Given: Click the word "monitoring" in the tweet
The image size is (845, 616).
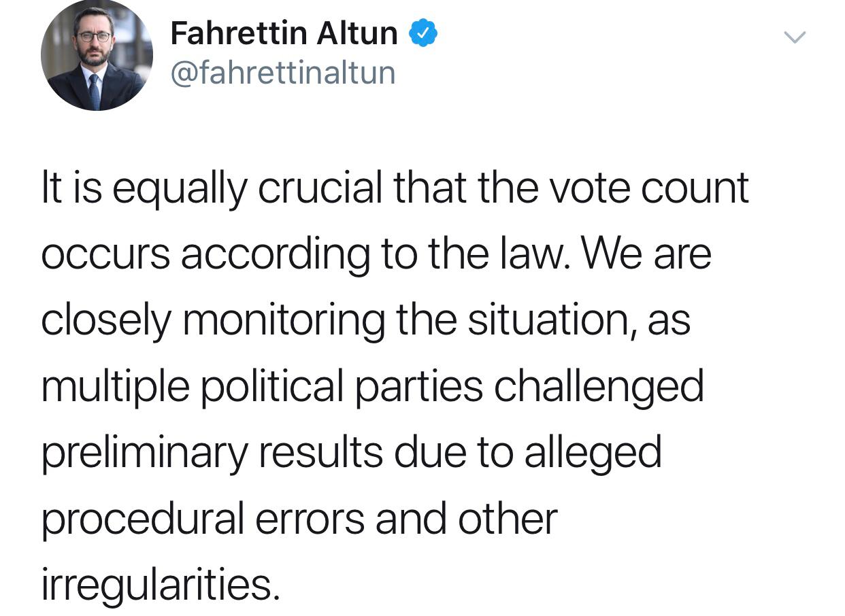Looking at the screenshot, I should [283, 320].
